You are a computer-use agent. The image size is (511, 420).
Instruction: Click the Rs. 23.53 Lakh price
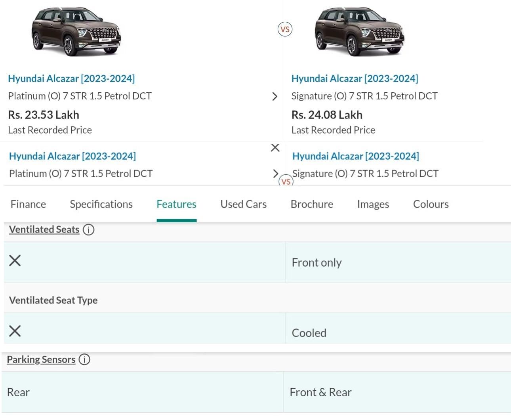pyautogui.click(x=44, y=115)
